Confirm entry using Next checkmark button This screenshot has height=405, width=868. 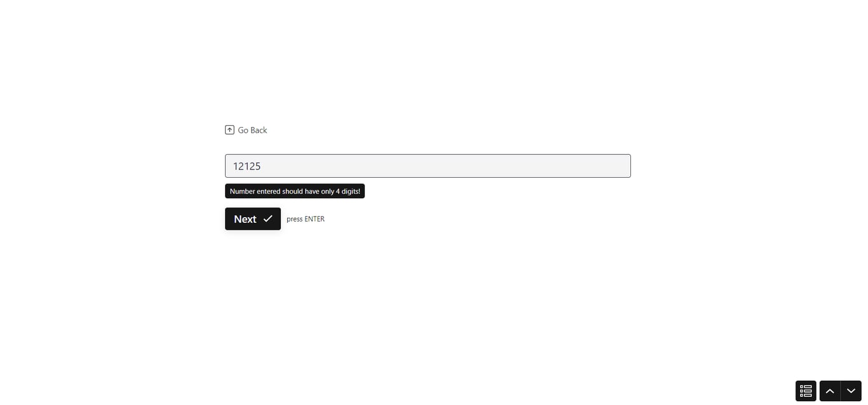coord(253,219)
